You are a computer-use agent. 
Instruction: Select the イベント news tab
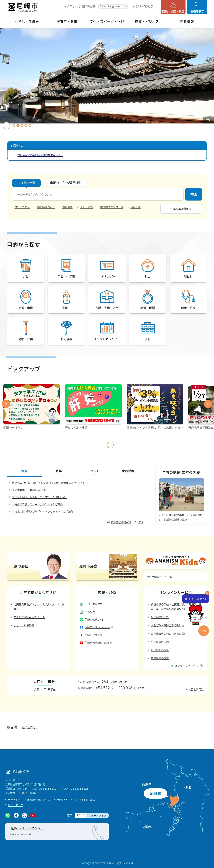[93, 471]
